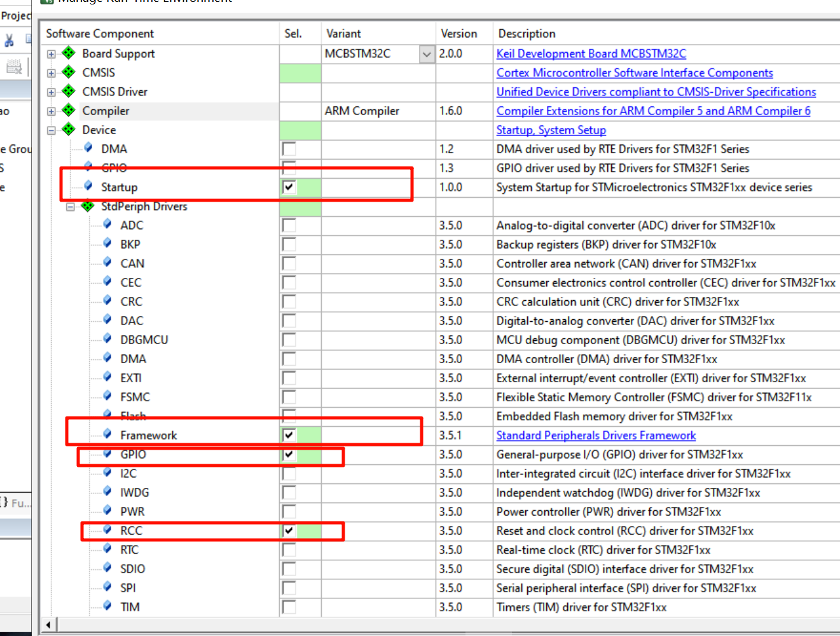Click the blue icon beside SDIO
840x636 pixels.
tap(107, 567)
